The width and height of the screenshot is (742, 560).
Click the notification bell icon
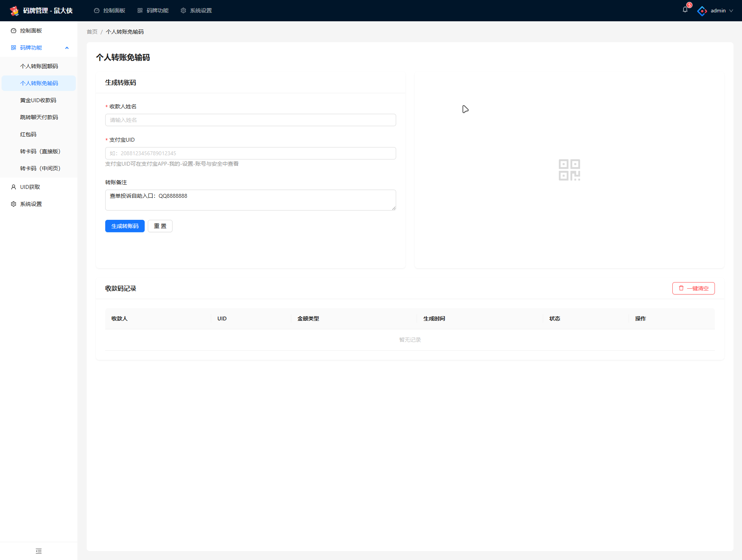pos(685,10)
